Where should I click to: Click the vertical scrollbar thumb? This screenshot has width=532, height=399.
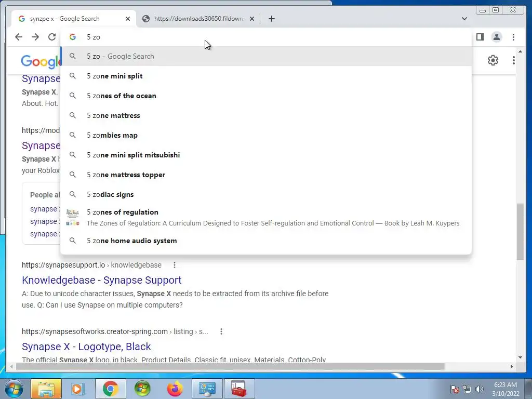click(520, 232)
